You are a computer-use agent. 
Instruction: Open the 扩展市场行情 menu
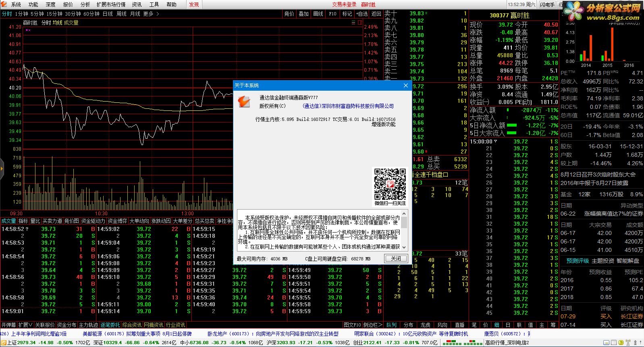click(111, 4)
